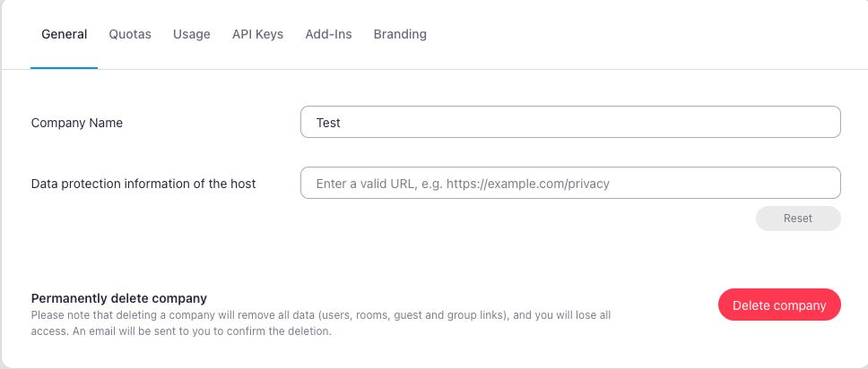The width and height of the screenshot is (868, 369).
Task: Go to the Usage tab
Action: [x=192, y=34]
